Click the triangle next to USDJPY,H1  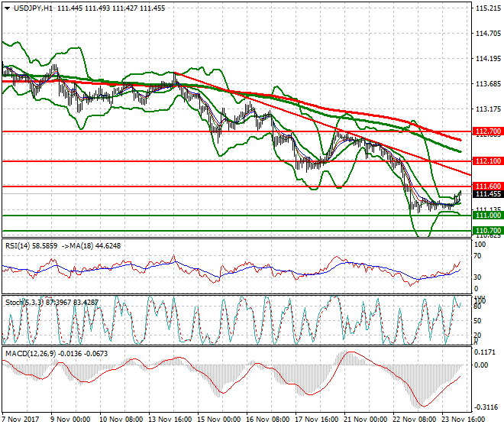(7, 8)
